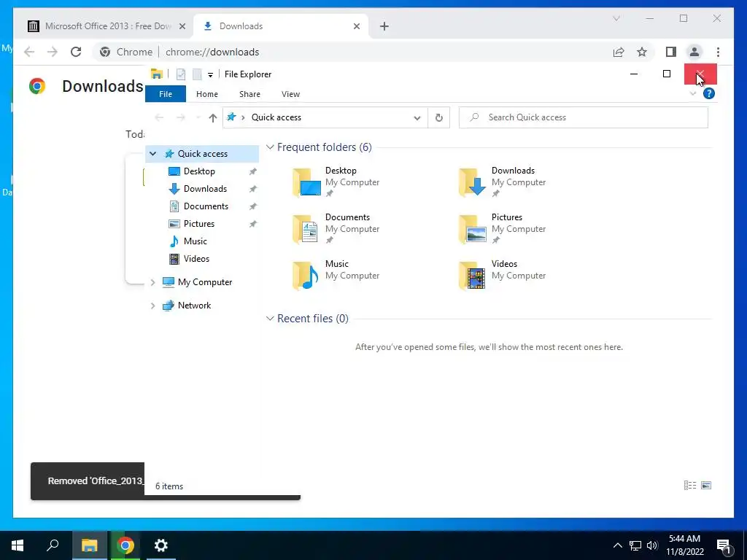
Task: Expand Network tree node
Action: click(153, 306)
